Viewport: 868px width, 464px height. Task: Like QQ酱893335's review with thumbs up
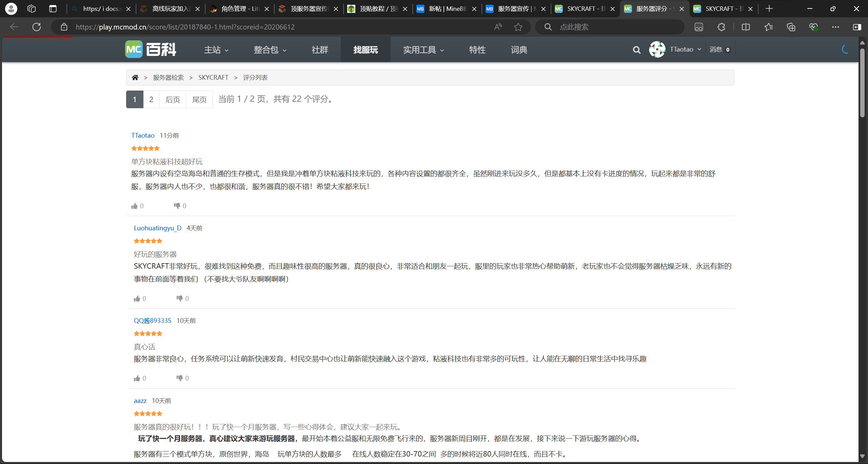[137, 378]
